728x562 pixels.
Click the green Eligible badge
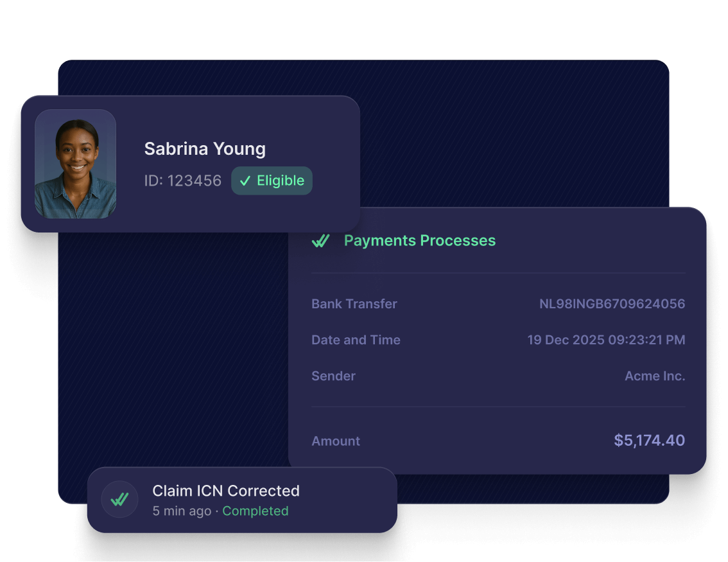pos(272,180)
